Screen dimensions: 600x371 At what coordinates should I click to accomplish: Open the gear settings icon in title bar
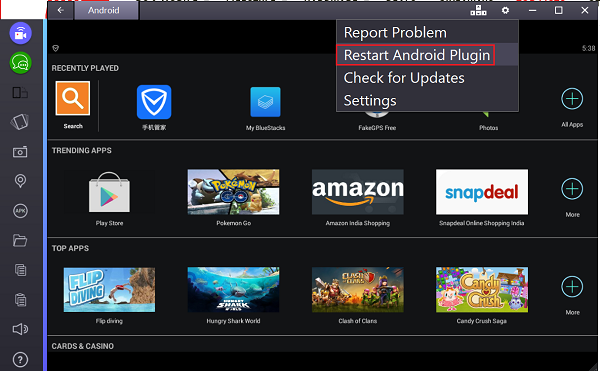pos(505,10)
